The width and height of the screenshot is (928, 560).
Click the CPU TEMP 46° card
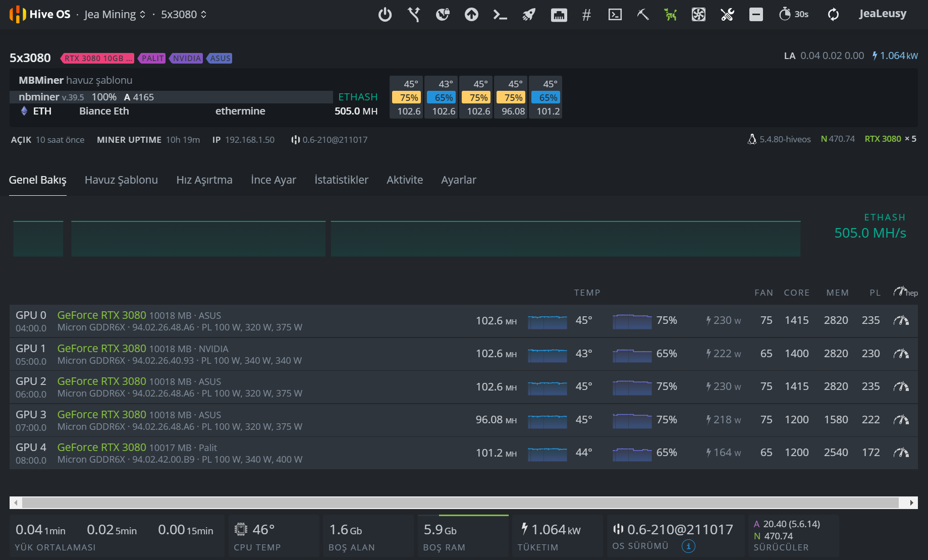tap(274, 536)
